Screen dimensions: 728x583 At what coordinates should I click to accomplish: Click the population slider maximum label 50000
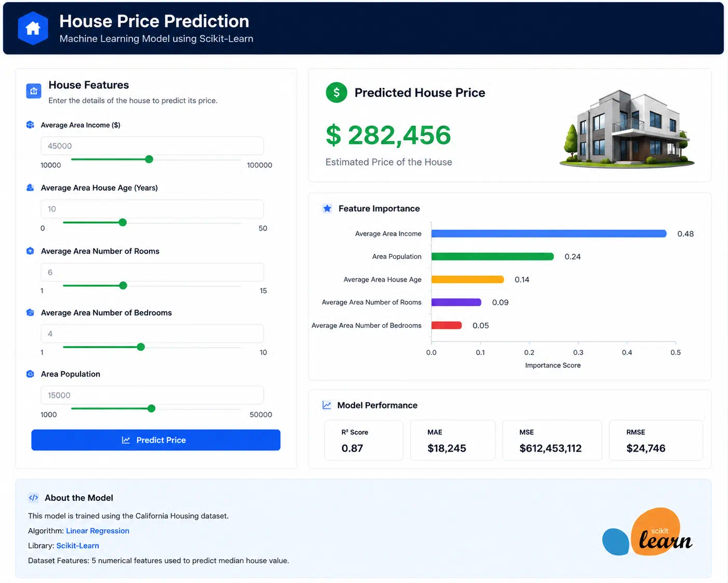pyautogui.click(x=261, y=415)
